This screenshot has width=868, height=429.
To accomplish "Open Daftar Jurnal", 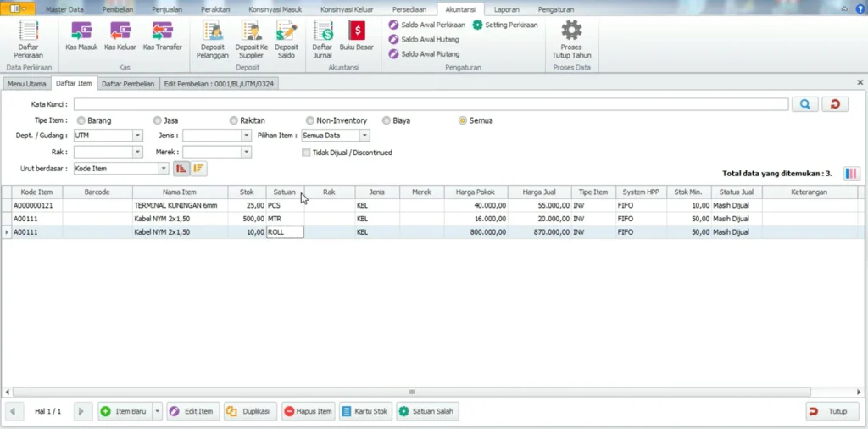I will (x=322, y=39).
